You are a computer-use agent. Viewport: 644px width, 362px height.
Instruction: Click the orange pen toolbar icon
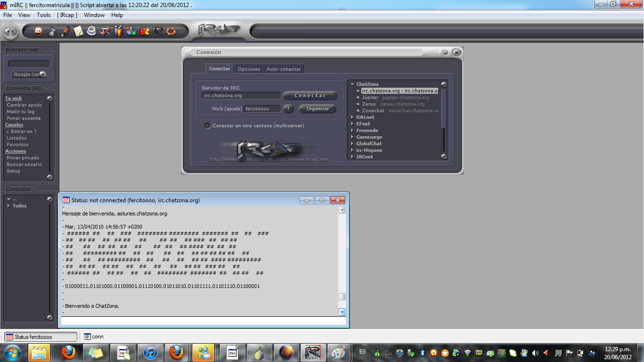tap(65, 32)
